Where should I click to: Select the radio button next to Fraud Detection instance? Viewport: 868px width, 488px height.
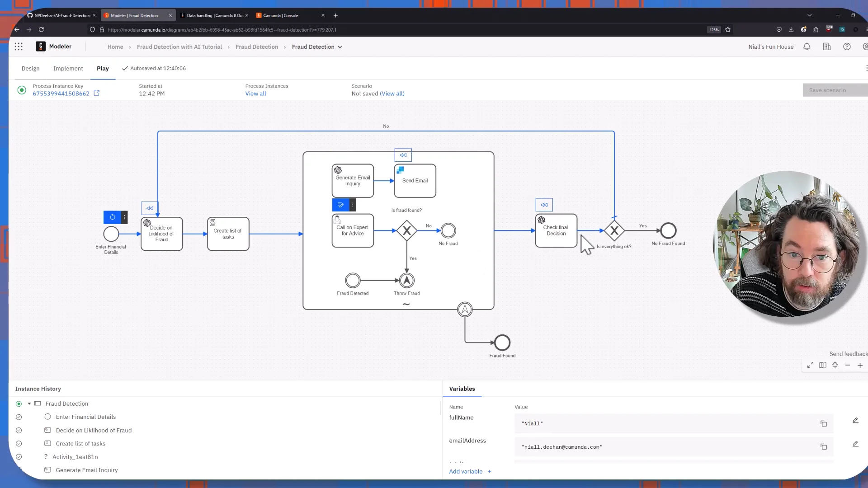pos(19,404)
